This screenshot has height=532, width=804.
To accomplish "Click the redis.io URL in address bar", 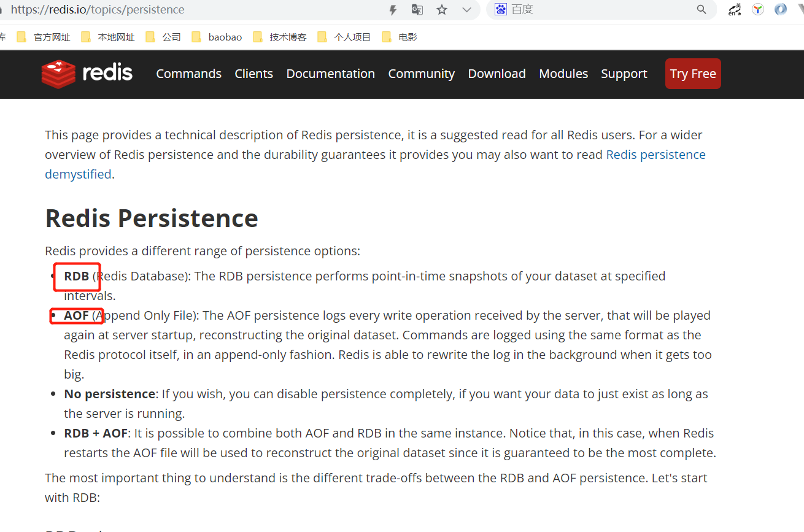I will tap(98, 10).
